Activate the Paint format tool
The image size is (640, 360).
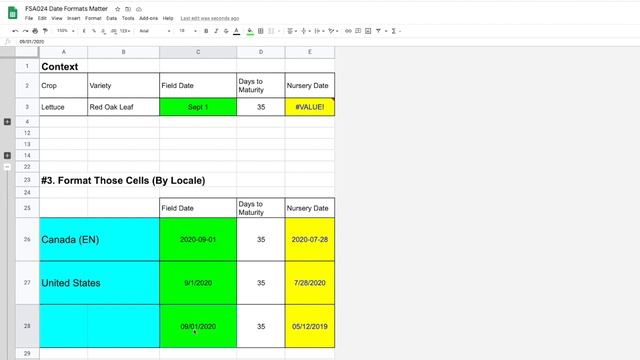point(45,31)
